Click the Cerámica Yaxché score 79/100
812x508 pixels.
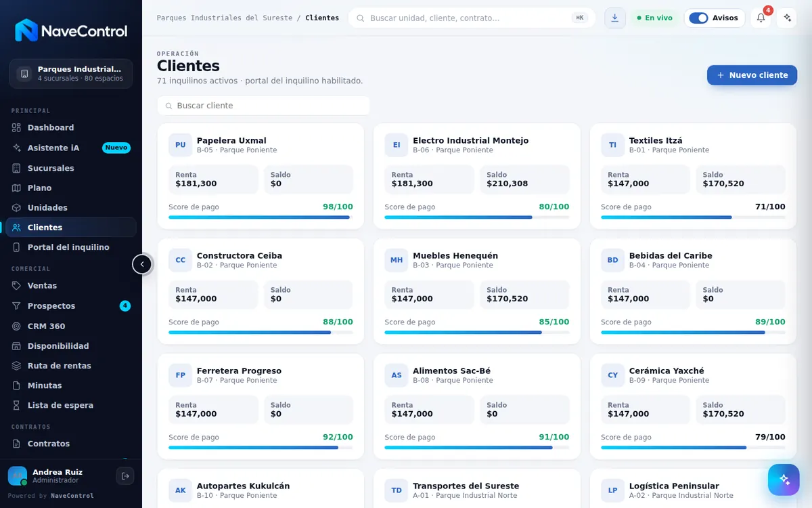770,437
